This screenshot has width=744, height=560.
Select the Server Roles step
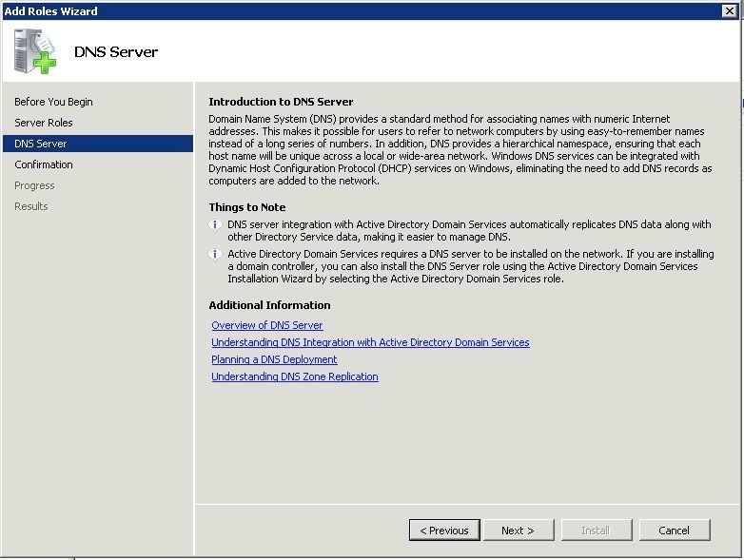(x=44, y=123)
